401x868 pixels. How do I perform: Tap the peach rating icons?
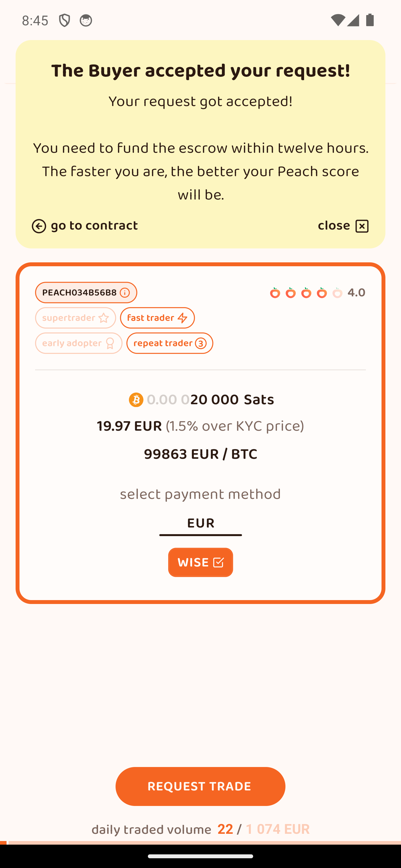[x=306, y=293]
